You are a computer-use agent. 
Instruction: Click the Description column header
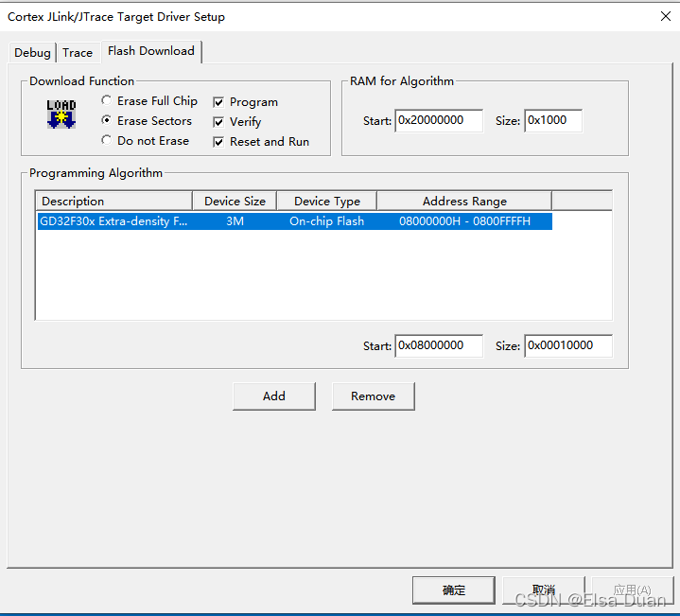tap(114, 201)
